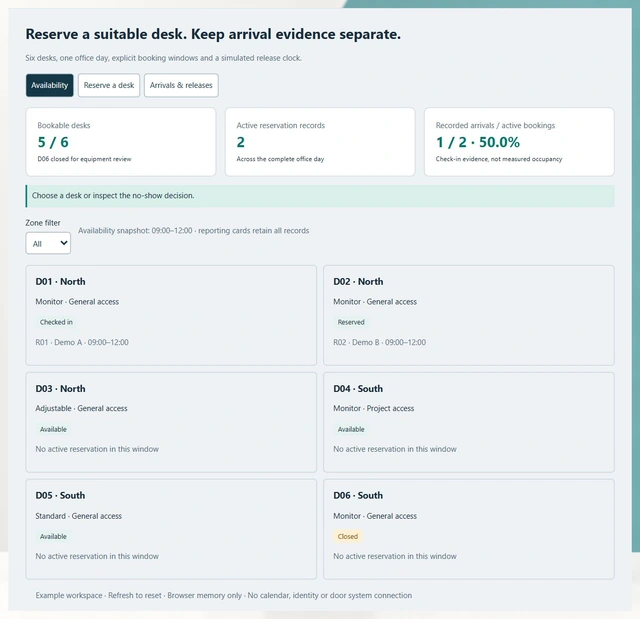Select the D03 · North desk card heading

(x=60, y=388)
